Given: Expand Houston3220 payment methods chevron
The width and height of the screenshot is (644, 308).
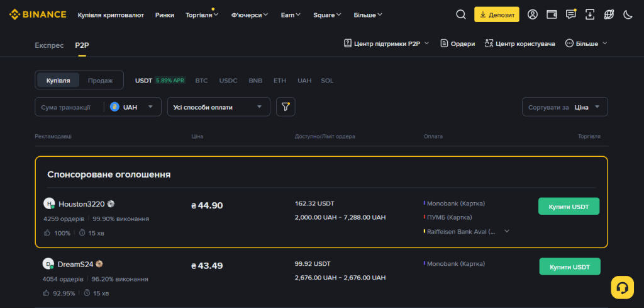Looking at the screenshot, I should (x=507, y=231).
